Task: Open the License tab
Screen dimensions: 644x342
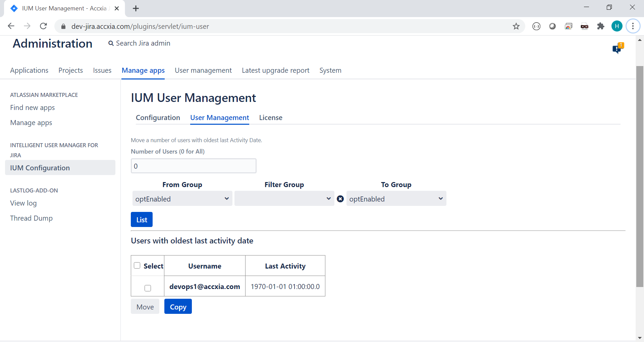Action: (270, 118)
